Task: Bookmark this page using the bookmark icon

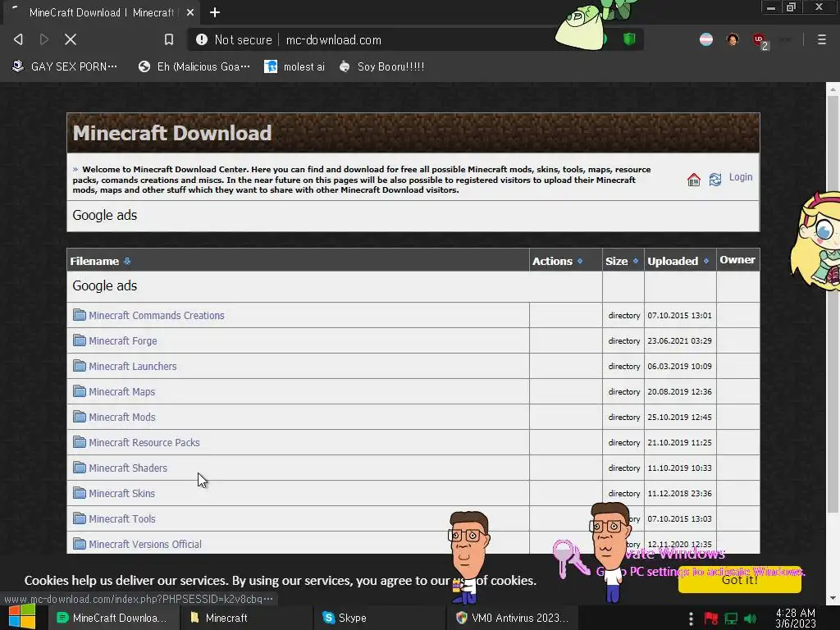Action: pos(169,39)
